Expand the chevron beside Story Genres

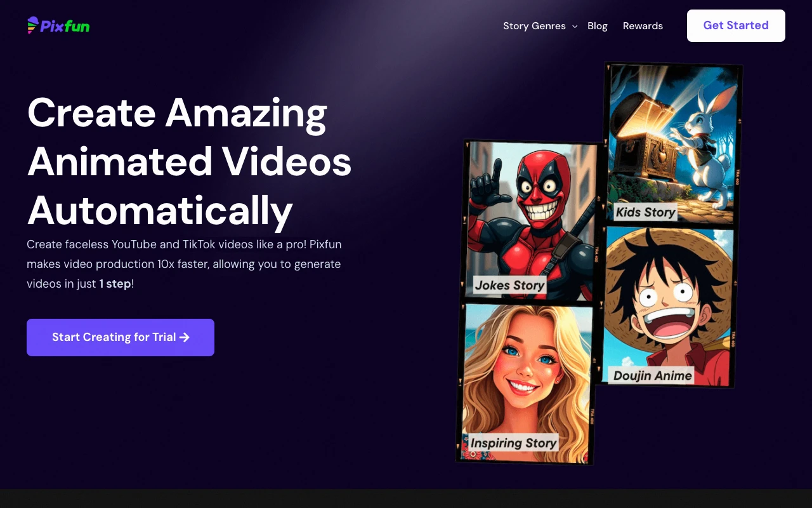(575, 27)
